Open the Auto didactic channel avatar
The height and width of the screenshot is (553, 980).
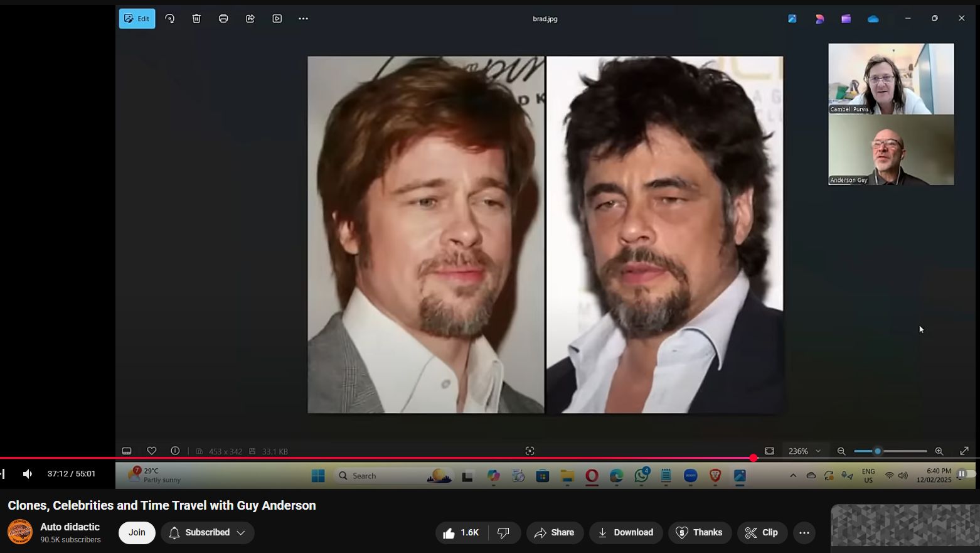pos(20,532)
